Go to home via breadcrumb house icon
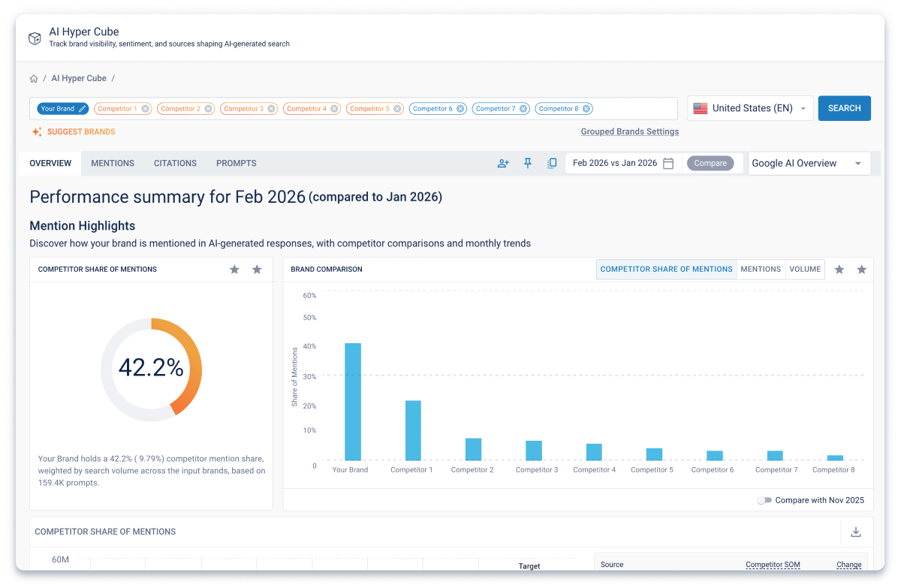The height and width of the screenshot is (588, 901). tap(34, 78)
